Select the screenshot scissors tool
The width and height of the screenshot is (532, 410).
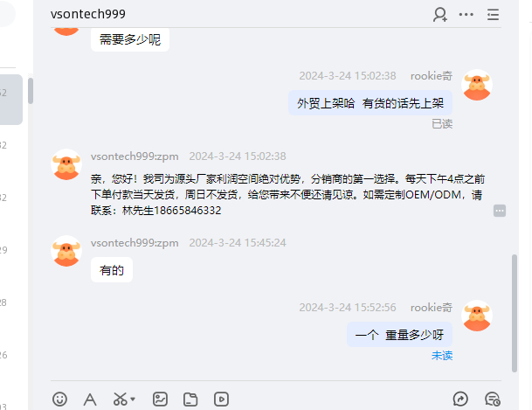(120, 400)
